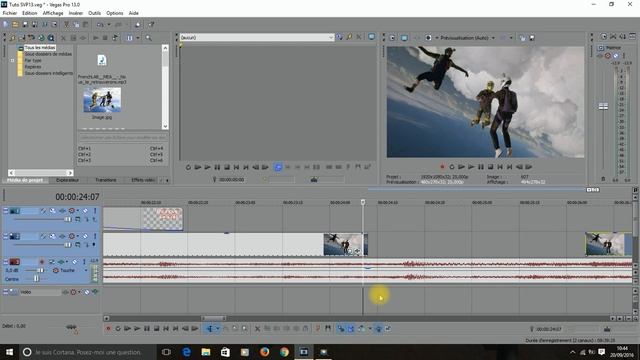Click the save snapshot icon in video preview toolbar
The height and width of the screenshot is (360, 640).
(532, 38)
